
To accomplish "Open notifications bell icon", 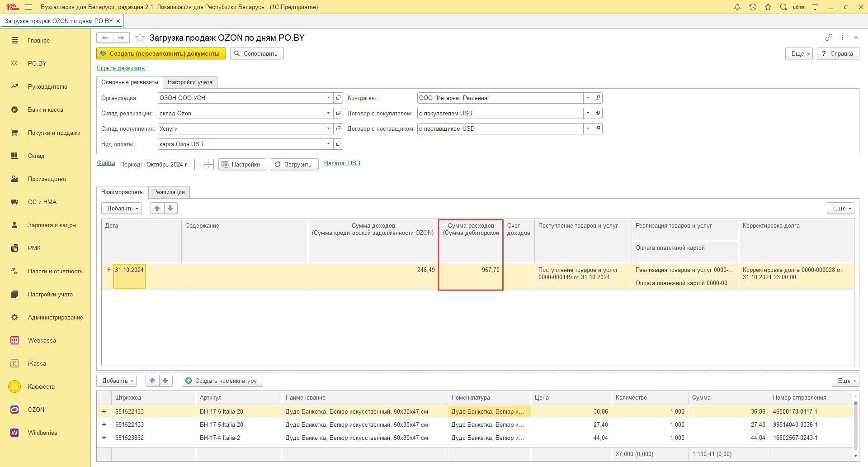I will tap(737, 7).
